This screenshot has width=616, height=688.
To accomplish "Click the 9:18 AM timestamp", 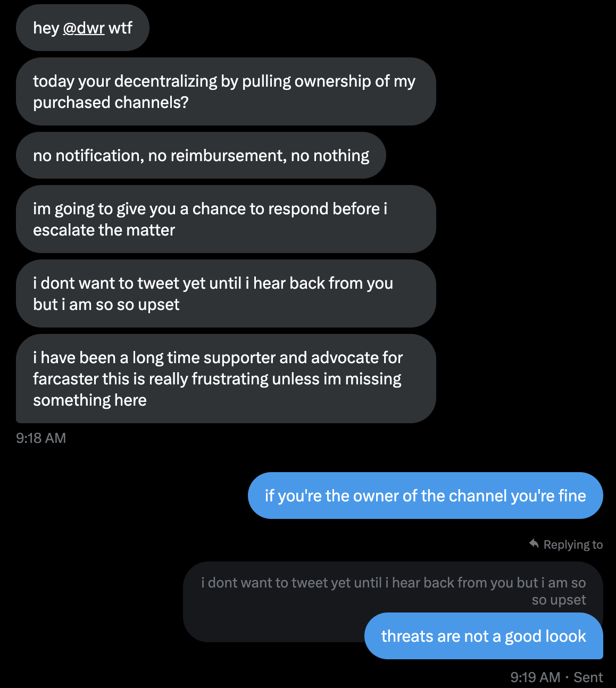I will click(41, 438).
